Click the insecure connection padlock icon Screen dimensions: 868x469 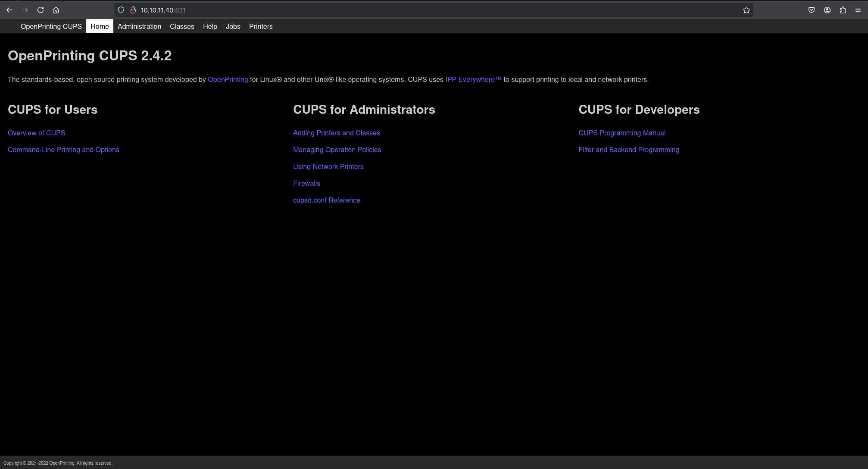[133, 10]
